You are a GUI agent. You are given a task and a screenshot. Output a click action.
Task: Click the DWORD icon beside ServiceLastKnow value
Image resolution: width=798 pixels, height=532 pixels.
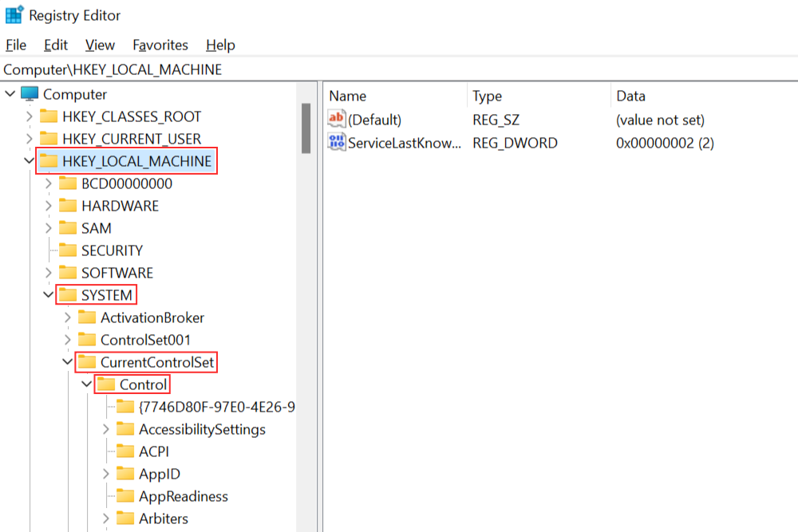click(334, 143)
